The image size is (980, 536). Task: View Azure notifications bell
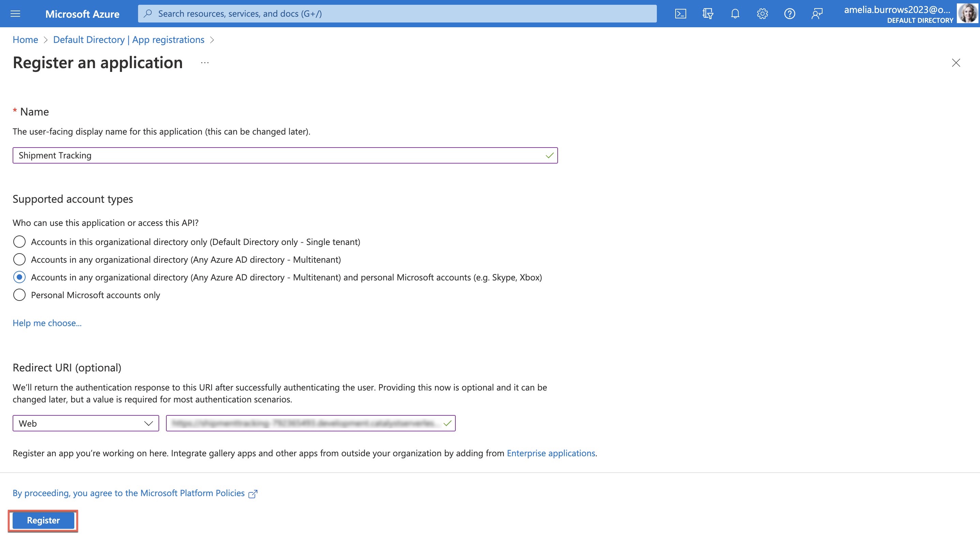click(x=735, y=13)
